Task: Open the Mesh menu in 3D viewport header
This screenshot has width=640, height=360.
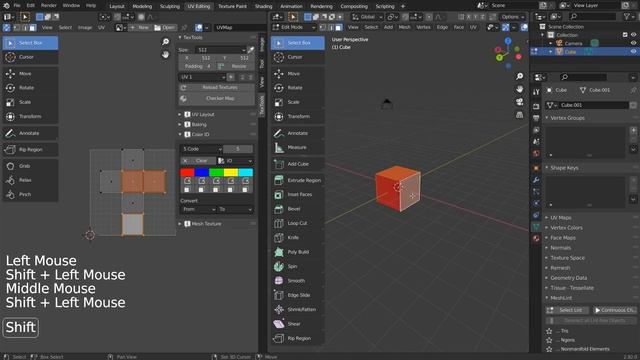Action: pos(404,27)
